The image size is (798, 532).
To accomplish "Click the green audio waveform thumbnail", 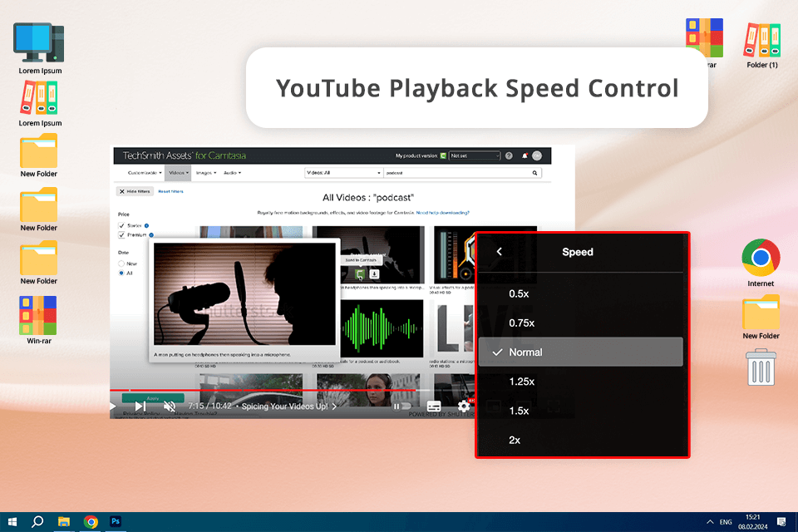I will click(x=382, y=328).
